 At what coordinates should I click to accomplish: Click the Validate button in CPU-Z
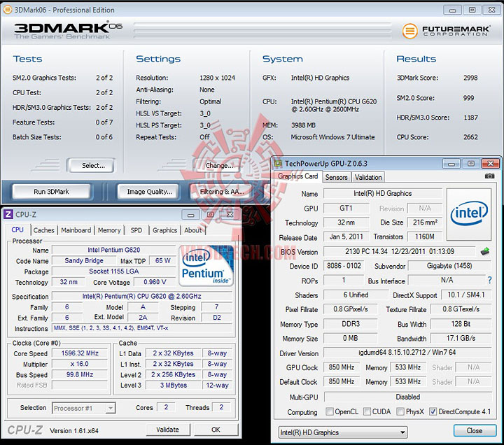[167, 430]
